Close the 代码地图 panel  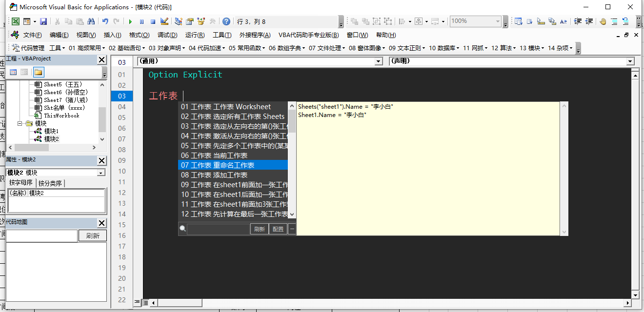pos(101,223)
